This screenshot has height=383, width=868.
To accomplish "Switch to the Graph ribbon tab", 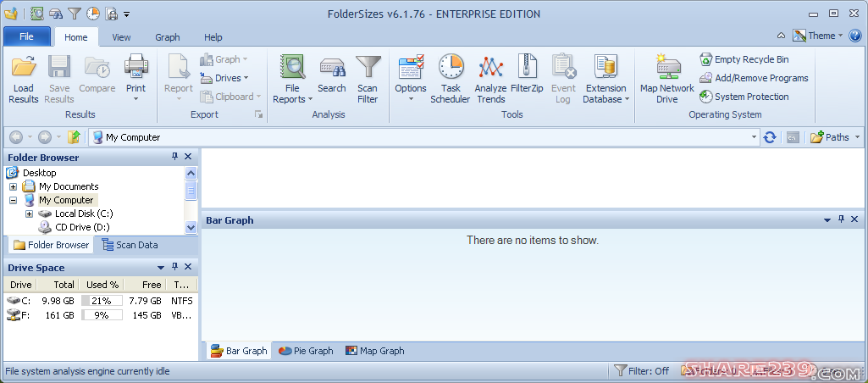I will (x=167, y=37).
